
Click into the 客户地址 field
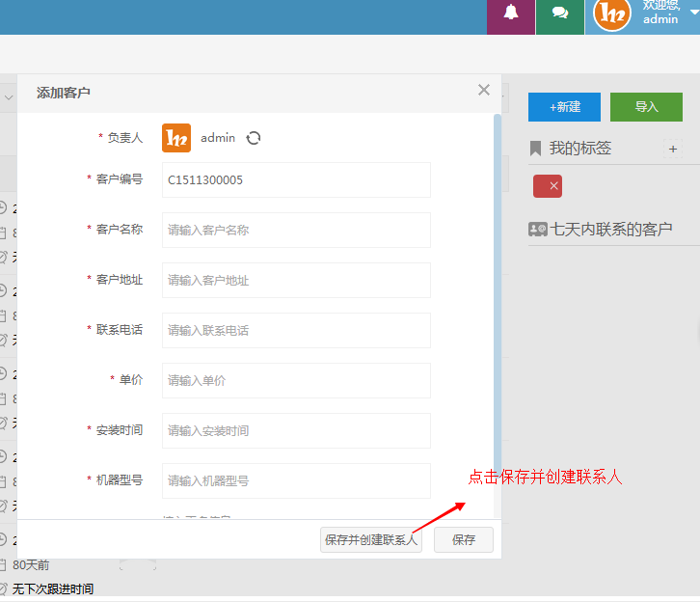coord(296,281)
